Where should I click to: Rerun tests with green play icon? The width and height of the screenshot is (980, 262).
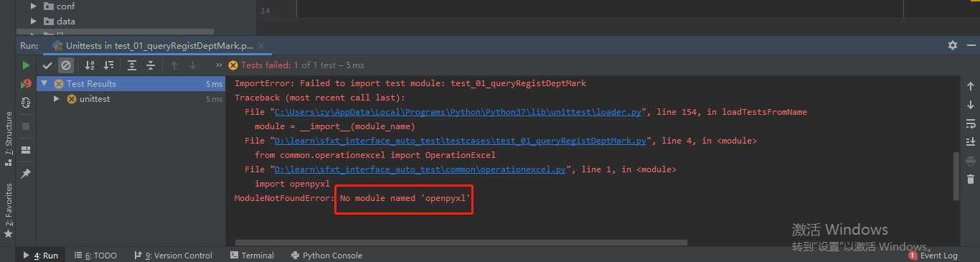click(x=26, y=65)
